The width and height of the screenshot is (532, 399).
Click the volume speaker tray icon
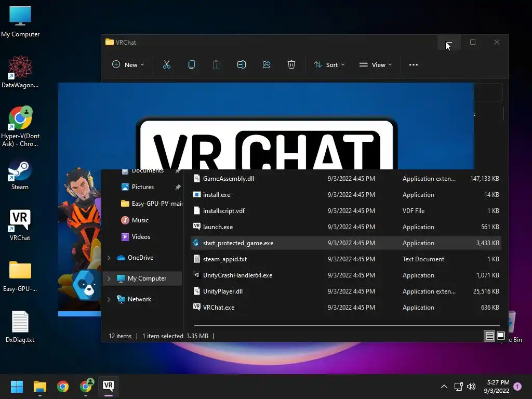point(471,387)
